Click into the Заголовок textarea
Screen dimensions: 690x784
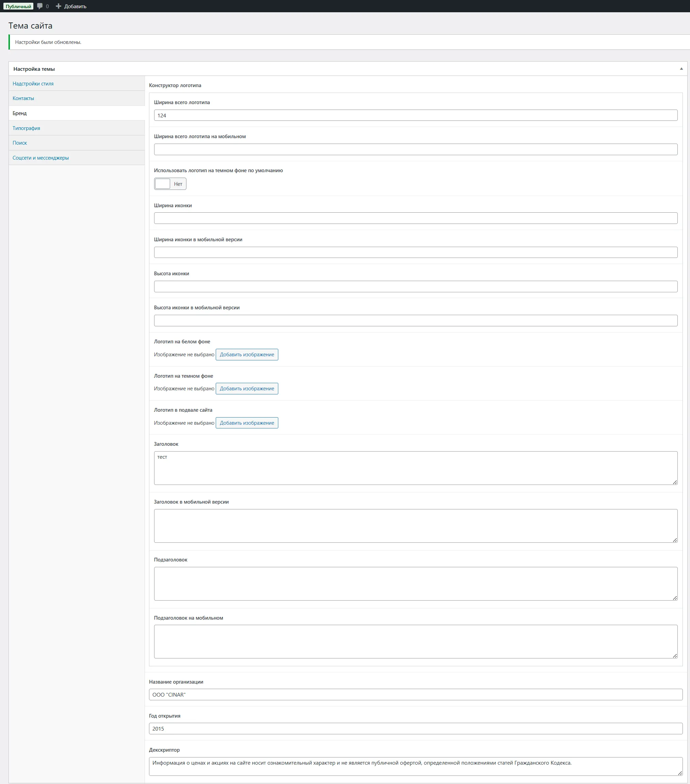415,468
